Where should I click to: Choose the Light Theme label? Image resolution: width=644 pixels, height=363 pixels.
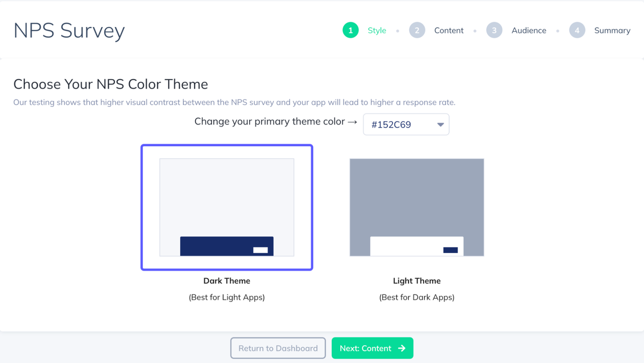pyautogui.click(x=417, y=281)
